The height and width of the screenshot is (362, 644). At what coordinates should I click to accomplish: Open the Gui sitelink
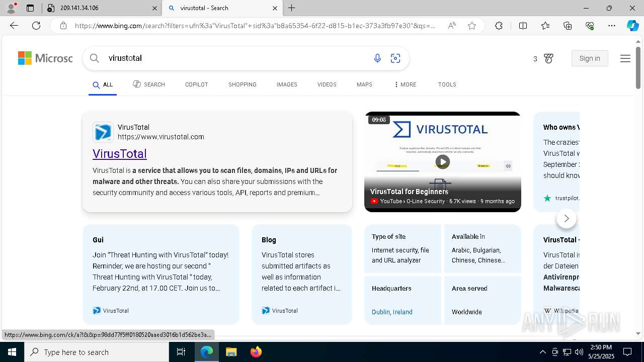pos(98,240)
